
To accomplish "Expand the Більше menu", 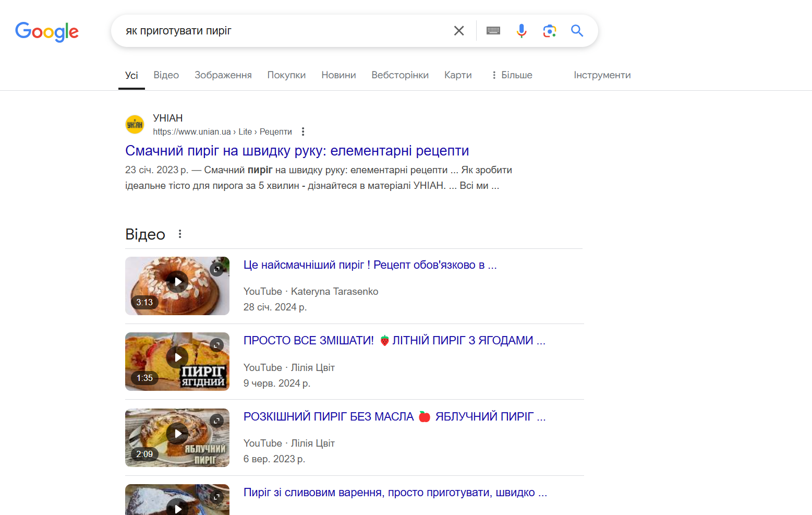I will [512, 75].
